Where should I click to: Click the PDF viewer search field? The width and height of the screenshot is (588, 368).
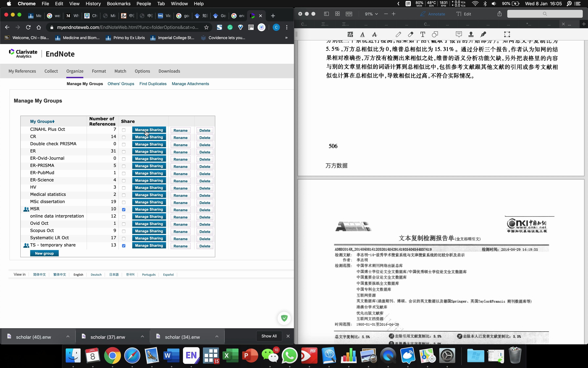pos(545,14)
